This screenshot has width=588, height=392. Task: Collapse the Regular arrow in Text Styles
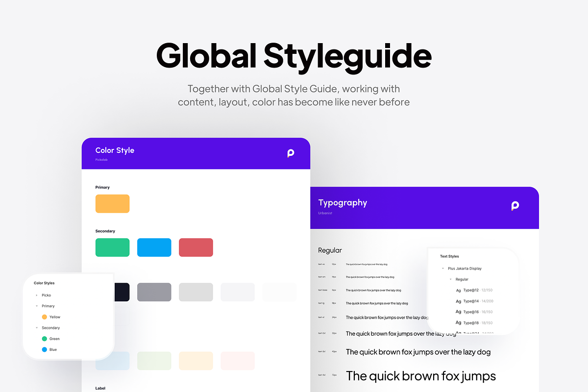(x=451, y=279)
